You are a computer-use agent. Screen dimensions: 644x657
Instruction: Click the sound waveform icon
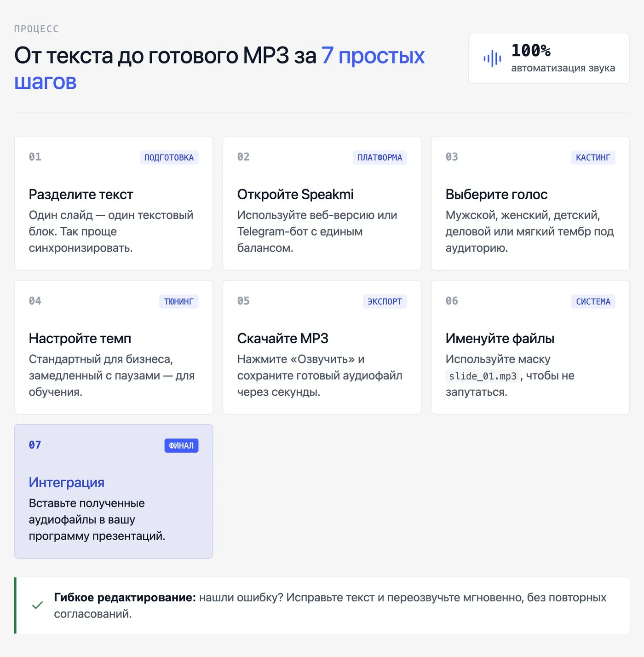pyautogui.click(x=492, y=58)
